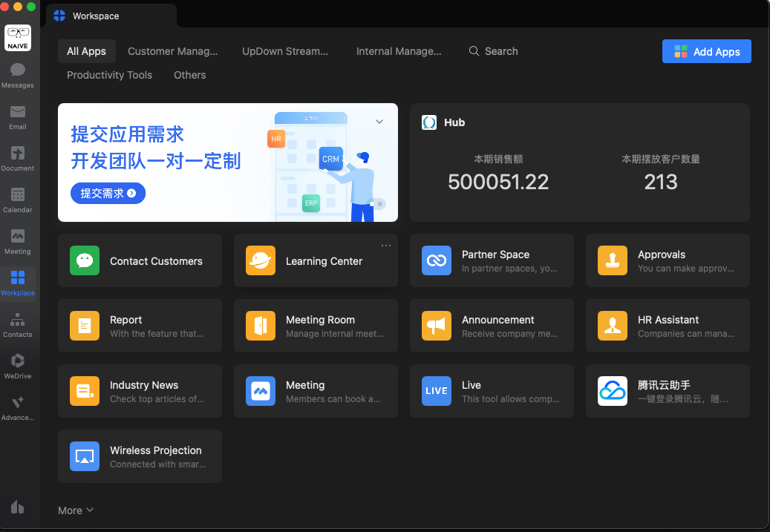Click the Workspace window tab
The height and width of the screenshot is (532, 770).
point(111,16)
